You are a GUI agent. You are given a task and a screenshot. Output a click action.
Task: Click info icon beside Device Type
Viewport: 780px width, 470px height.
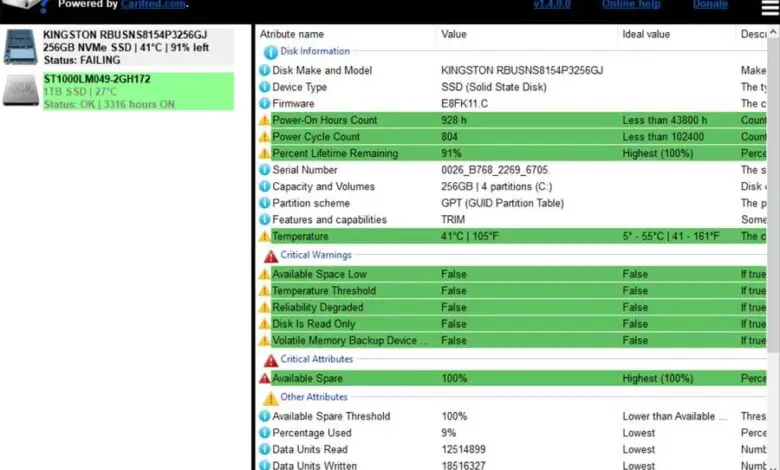(x=264, y=87)
